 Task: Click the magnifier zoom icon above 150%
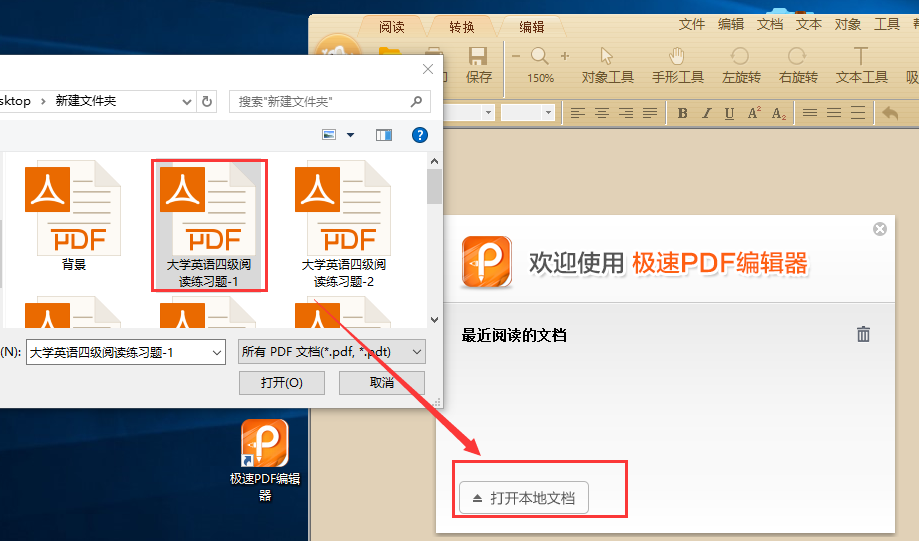tap(540, 56)
